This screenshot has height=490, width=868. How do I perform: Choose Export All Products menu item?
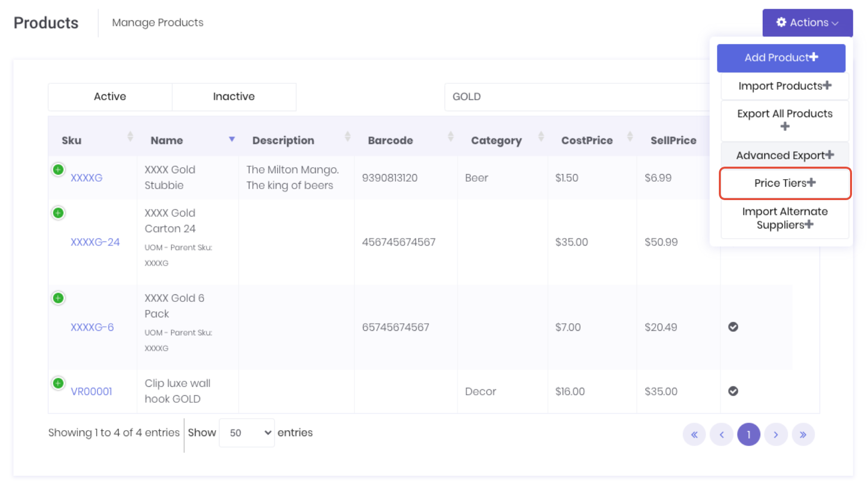point(785,120)
